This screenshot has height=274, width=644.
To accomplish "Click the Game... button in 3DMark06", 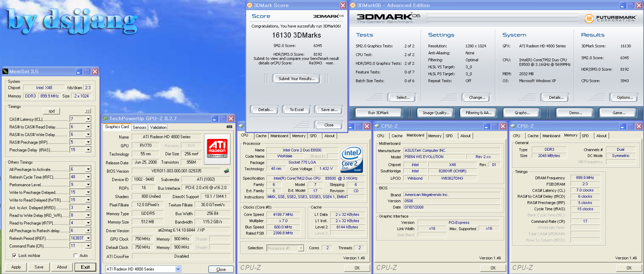I will pyautogui.click(x=619, y=113).
